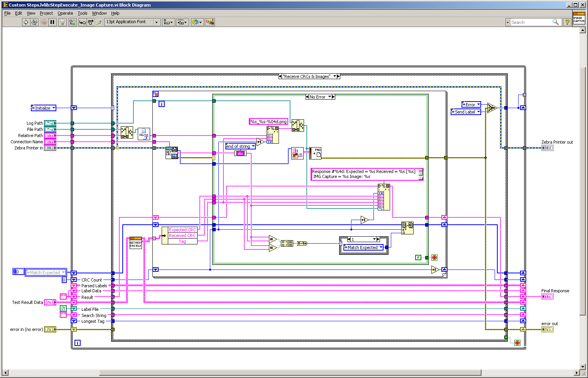This screenshot has height=378, width=588.
Task: Select the PNG file write node
Action: coord(315,153)
